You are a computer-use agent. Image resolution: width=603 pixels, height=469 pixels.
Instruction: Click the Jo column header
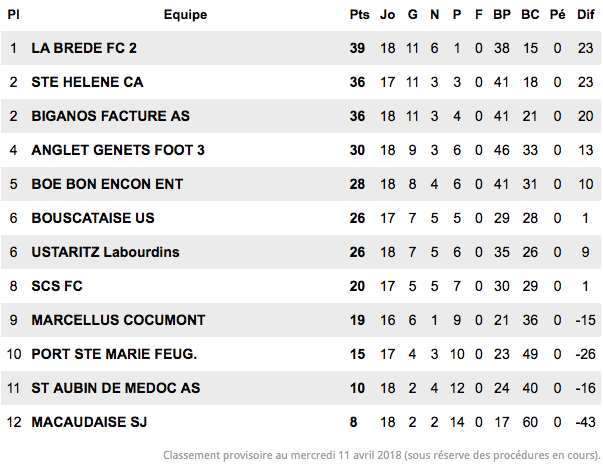coord(387,15)
